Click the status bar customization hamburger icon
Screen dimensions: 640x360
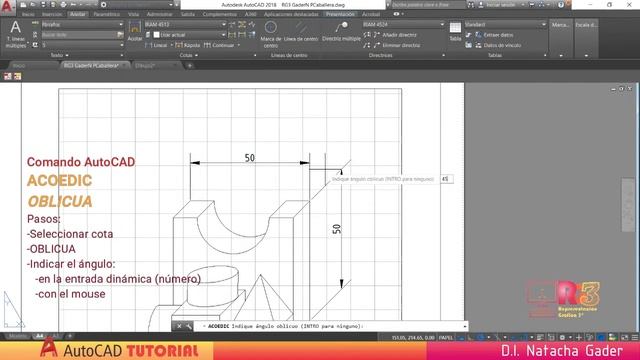point(635,337)
